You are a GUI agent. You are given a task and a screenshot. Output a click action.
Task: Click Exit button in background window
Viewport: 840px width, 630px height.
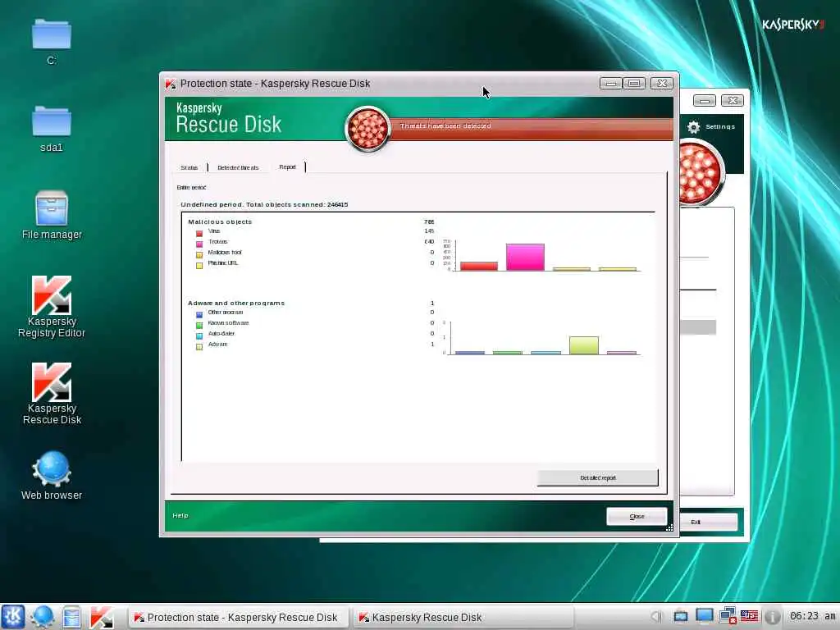(708, 522)
